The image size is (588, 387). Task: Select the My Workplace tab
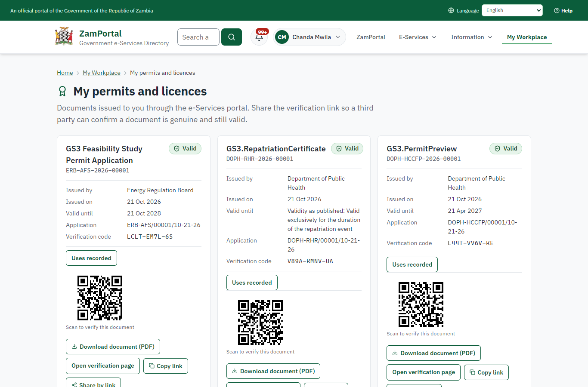click(527, 37)
